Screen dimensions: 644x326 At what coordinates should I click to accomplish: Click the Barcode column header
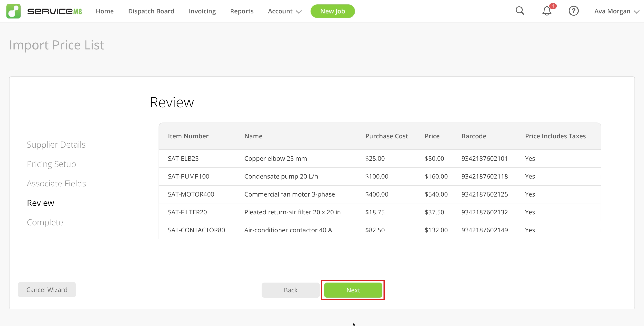click(474, 136)
